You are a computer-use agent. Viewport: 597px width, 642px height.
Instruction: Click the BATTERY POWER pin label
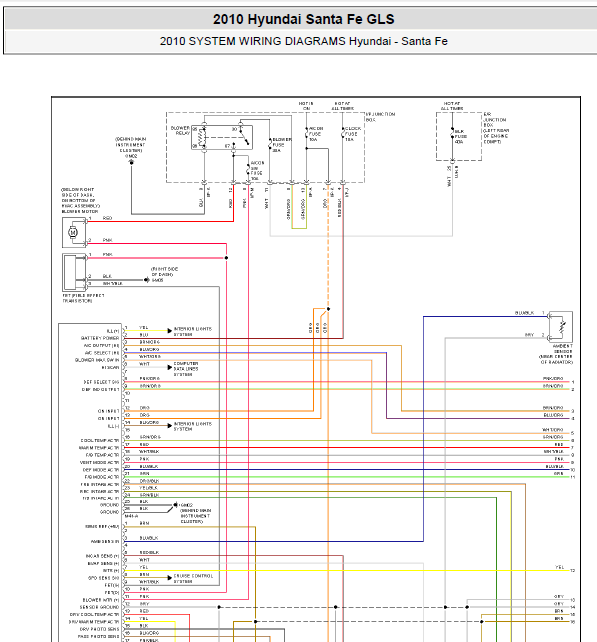point(100,338)
